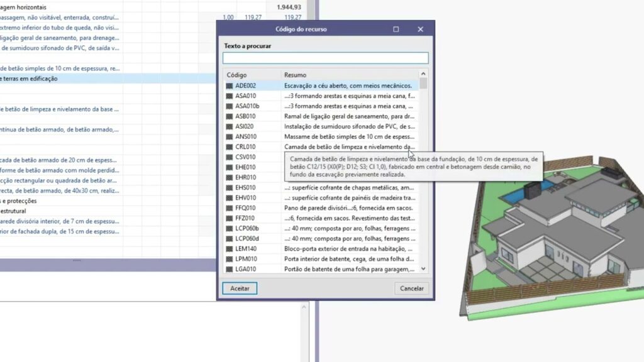Click the list scrollbar up arrow
Image resolution: width=644 pixels, height=362 pixels.
[423, 74]
